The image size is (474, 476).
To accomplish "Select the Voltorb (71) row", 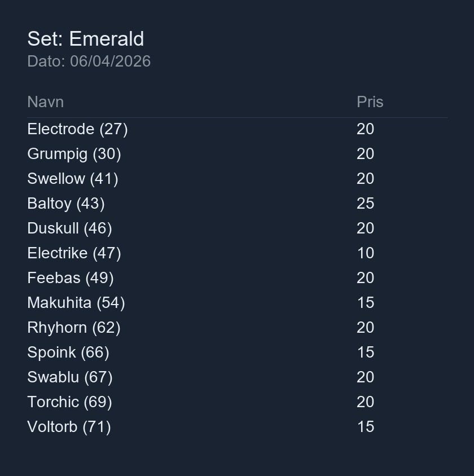I will click(69, 427).
